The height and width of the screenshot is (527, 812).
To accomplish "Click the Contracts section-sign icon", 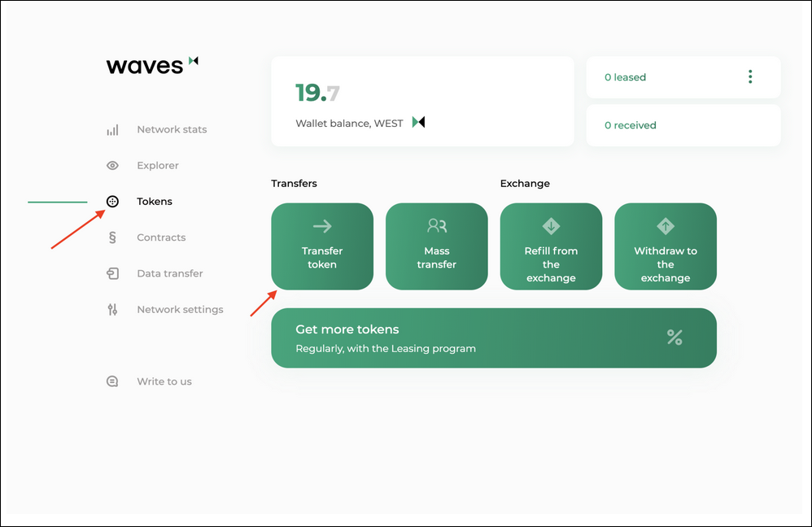I will (112, 237).
